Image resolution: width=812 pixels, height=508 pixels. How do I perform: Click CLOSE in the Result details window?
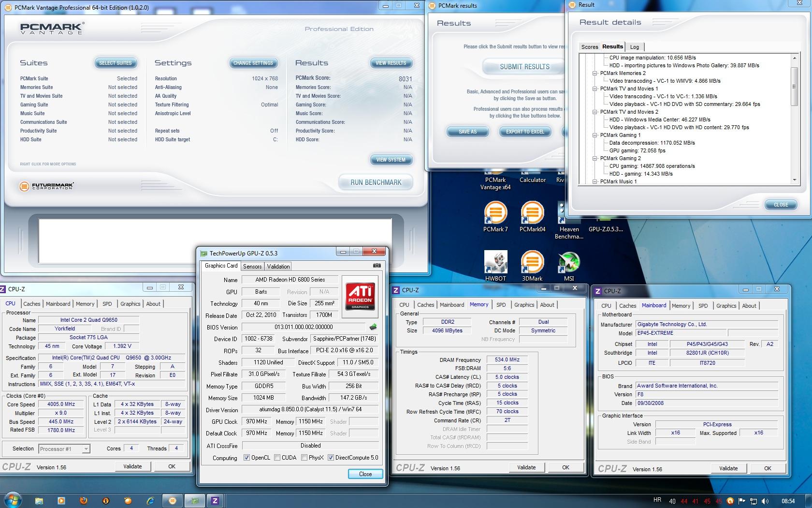tap(781, 205)
